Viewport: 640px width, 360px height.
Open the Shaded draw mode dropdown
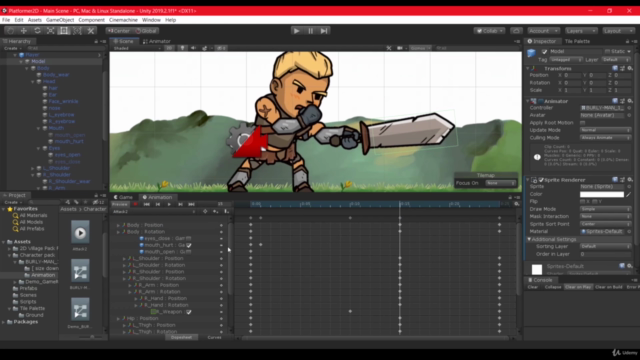click(x=137, y=48)
